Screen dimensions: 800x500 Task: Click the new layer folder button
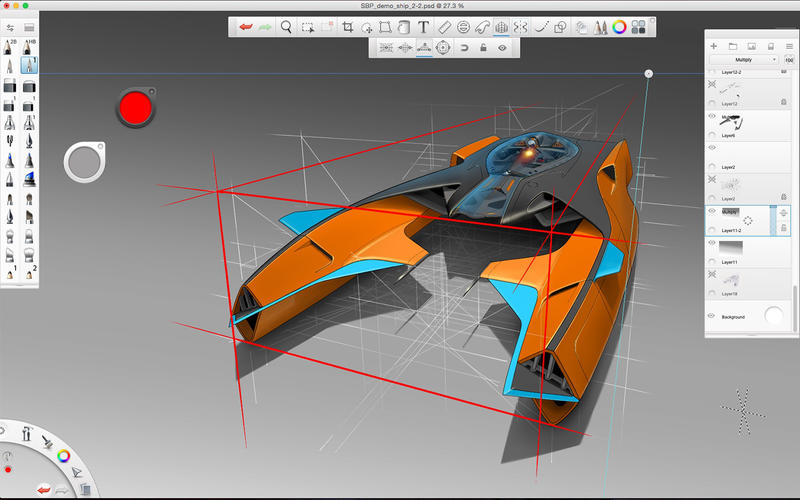[x=732, y=46]
